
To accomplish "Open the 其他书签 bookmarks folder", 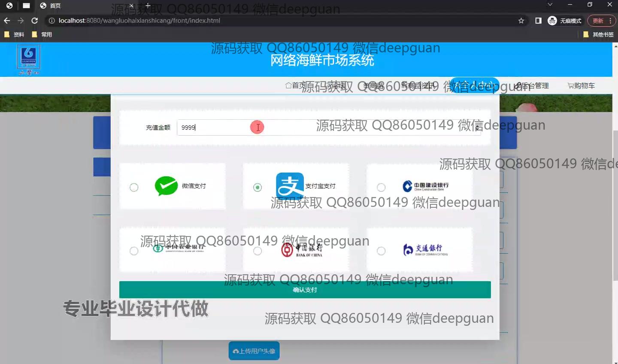I will click(x=599, y=34).
